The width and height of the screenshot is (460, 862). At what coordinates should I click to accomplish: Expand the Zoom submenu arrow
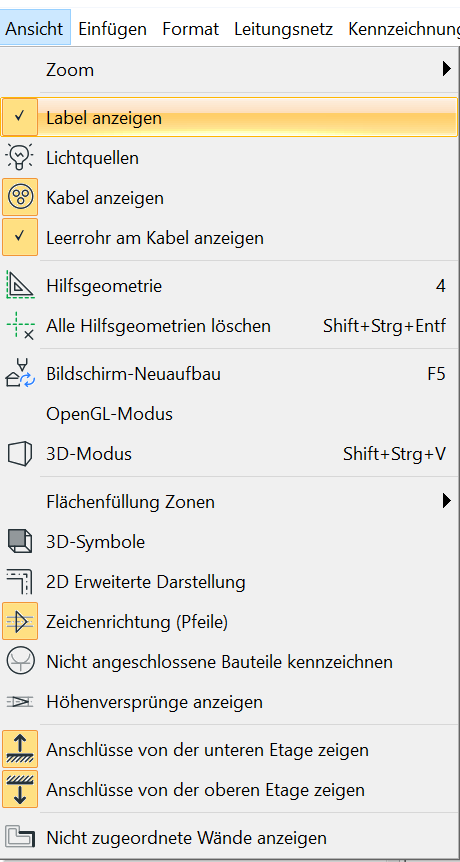click(x=446, y=69)
